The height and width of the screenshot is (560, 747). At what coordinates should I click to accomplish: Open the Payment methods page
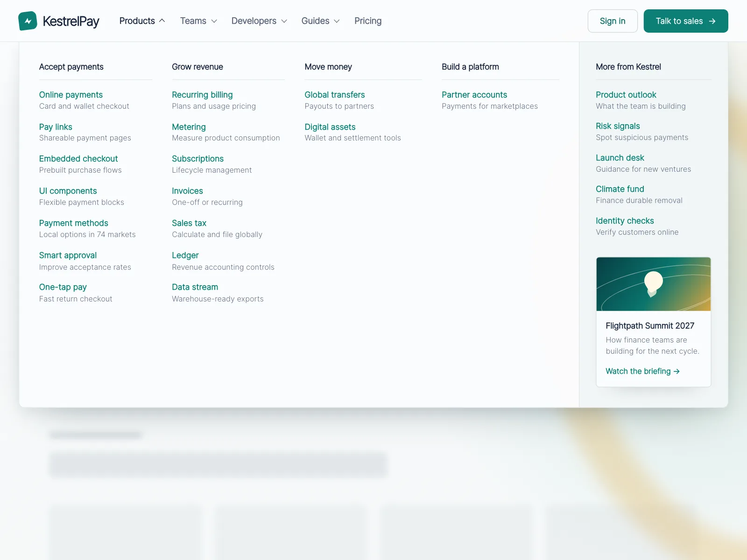click(x=74, y=223)
